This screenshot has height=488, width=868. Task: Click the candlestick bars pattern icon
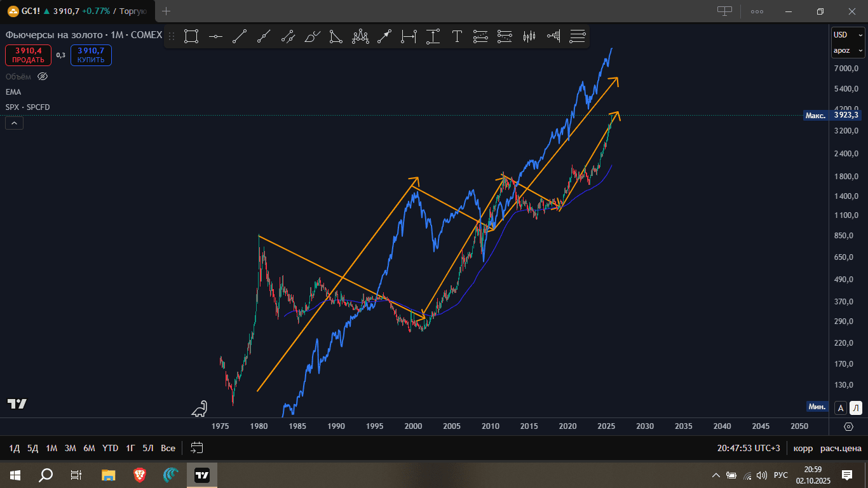[529, 37]
